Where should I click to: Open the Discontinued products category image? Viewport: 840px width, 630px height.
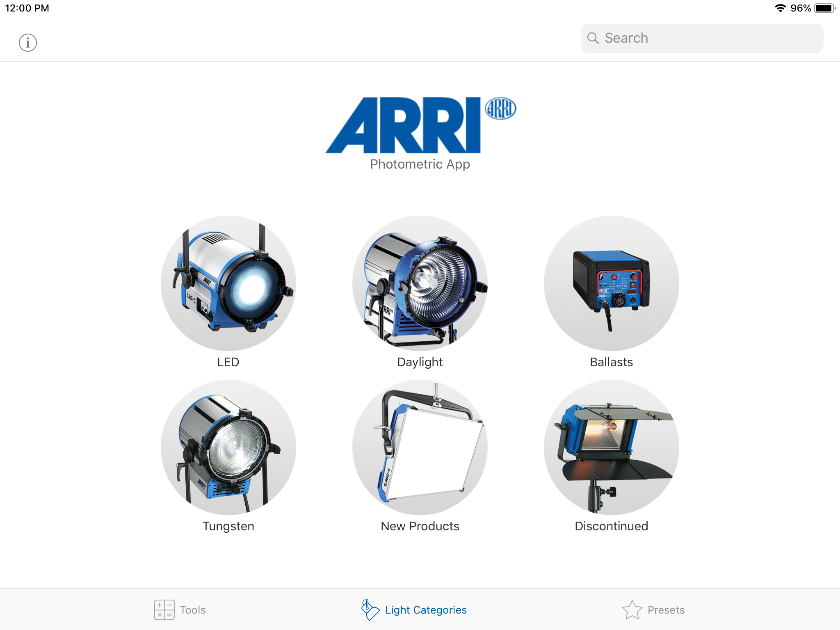(x=611, y=447)
